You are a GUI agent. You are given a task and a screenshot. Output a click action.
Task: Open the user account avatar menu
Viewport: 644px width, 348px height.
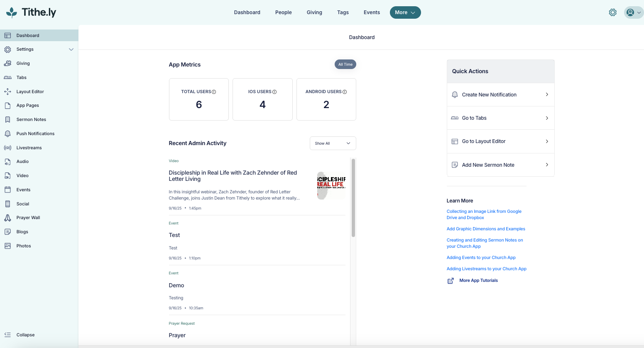(634, 12)
